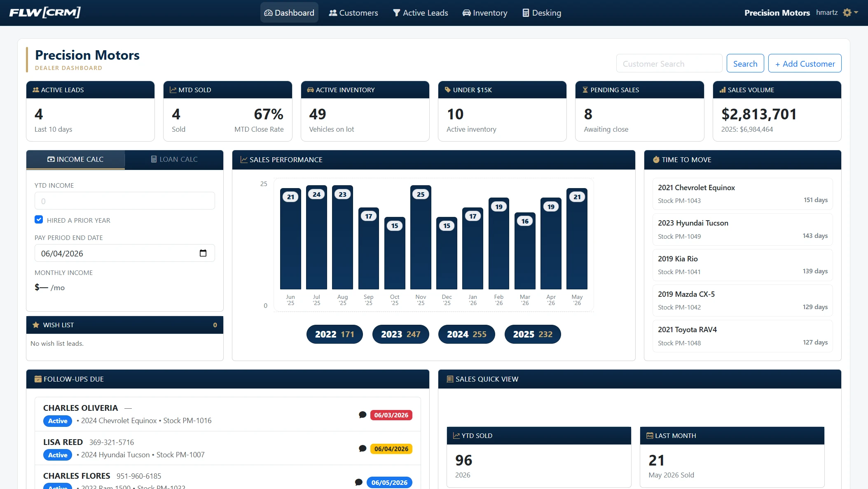This screenshot has height=489, width=868.
Task: Click the Search button
Action: [745, 63]
